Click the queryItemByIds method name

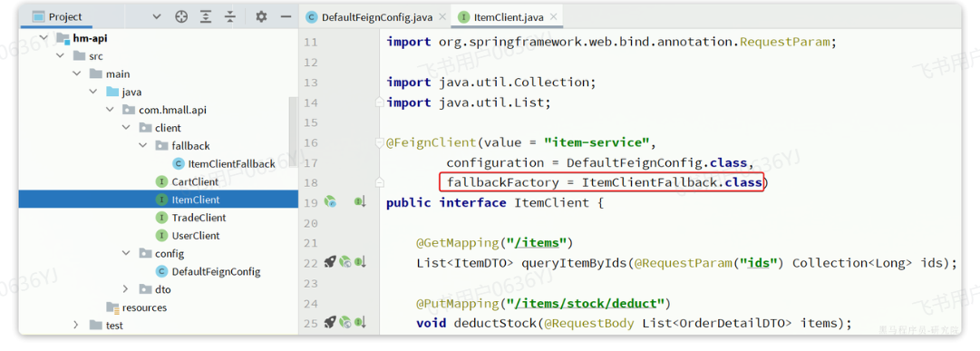click(574, 263)
